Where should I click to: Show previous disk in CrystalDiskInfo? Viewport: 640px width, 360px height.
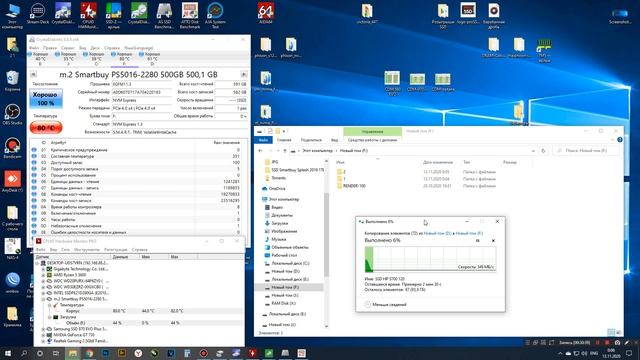pyautogui.click(x=33, y=74)
